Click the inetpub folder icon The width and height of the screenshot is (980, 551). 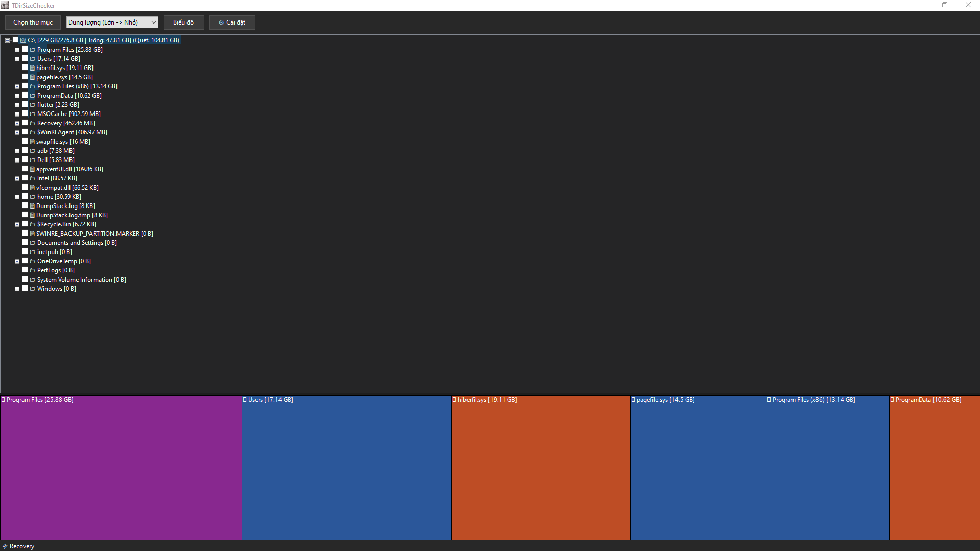coord(33,252)
